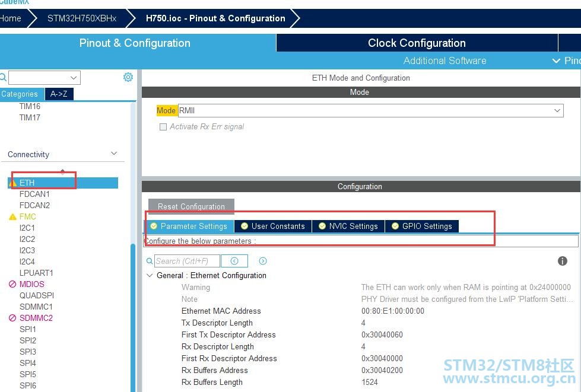Select FMC in the peripheral list

click(28, 216)
